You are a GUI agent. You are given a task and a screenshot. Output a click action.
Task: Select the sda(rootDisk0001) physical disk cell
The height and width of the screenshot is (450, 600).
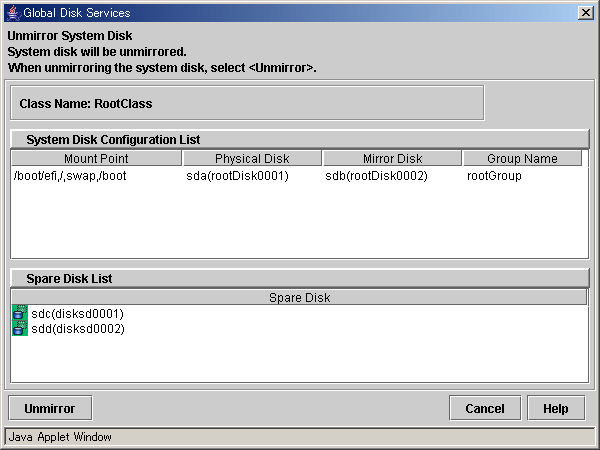click(x=238, y=176)
